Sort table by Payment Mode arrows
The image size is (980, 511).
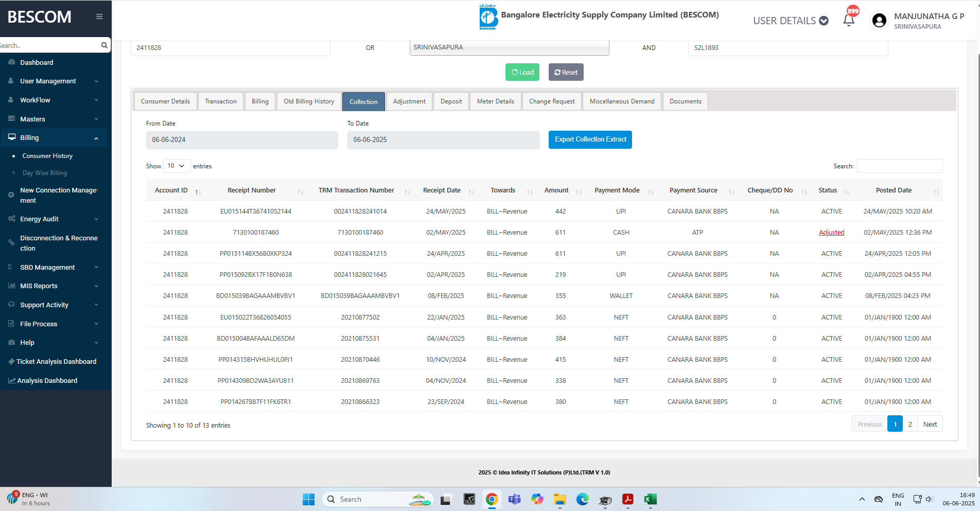[651, 191]
